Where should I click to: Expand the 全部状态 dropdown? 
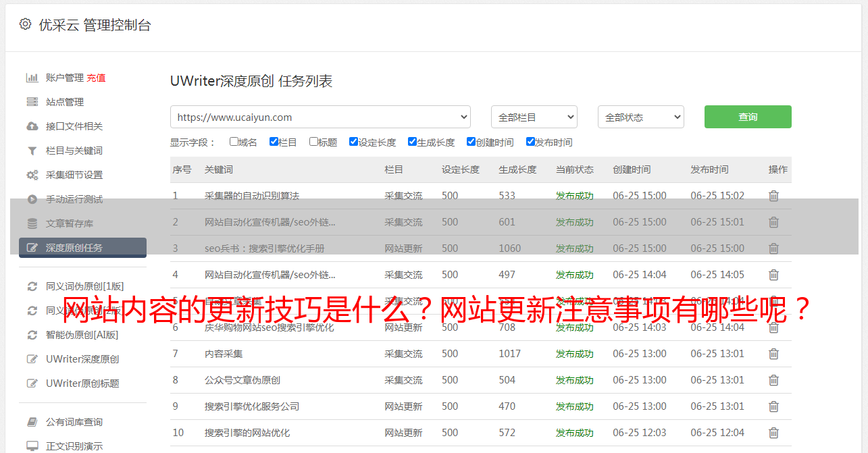(640, 117)
